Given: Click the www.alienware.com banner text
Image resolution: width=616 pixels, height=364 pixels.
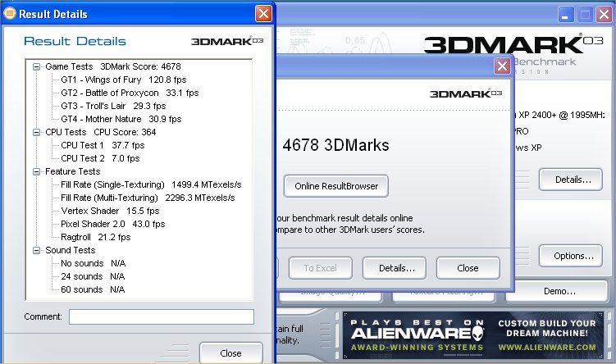Looking at the screenshot, I should 547,347.
